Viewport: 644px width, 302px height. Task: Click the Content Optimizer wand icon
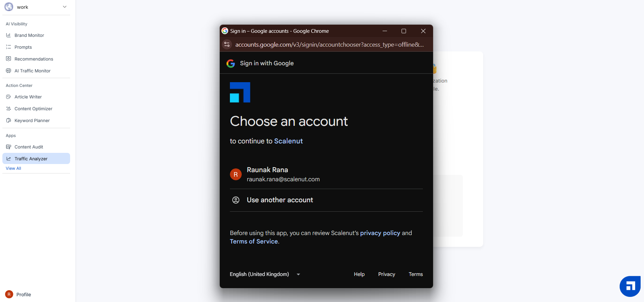point(8,109)
